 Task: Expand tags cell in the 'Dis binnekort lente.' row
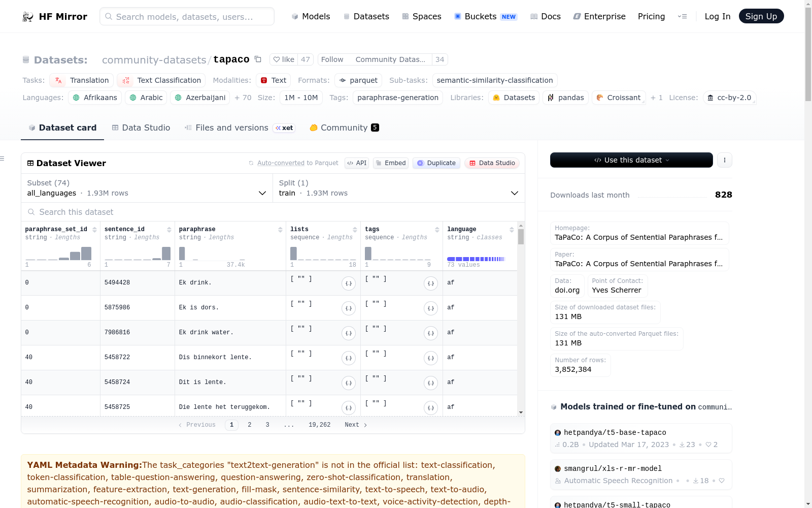pyautogui.click(x=431, y=358)
